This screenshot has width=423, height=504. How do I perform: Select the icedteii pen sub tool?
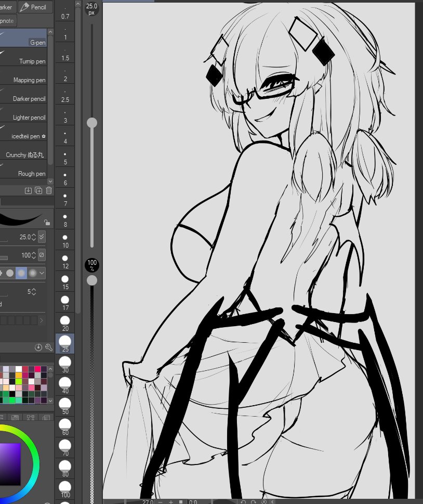23,132
